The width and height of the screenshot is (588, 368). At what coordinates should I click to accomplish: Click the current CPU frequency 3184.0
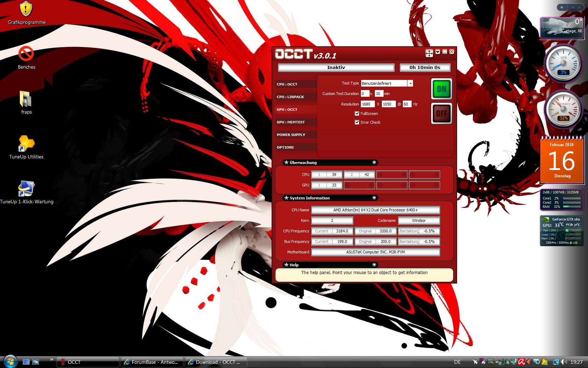pyautogui.click(x=342, y=231)
